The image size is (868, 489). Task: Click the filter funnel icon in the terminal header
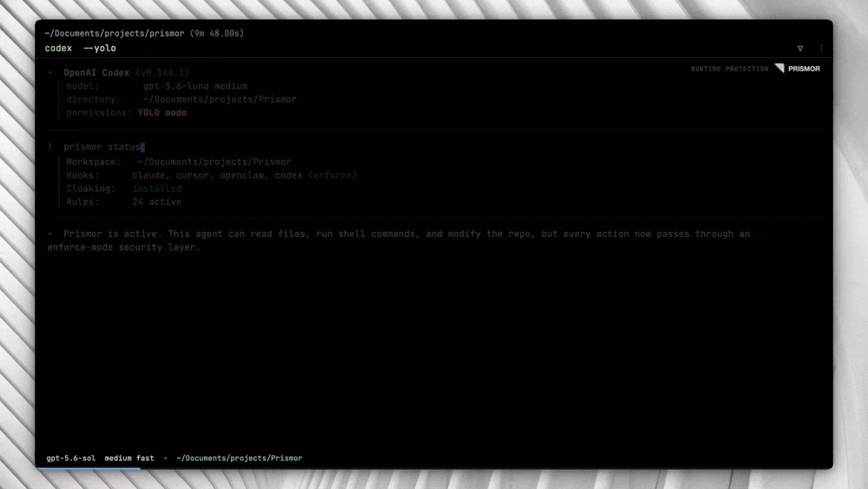point(800,48)
